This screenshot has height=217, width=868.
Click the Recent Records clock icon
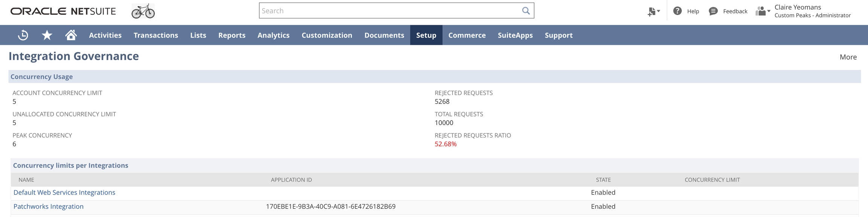click(x=23, y=35)
